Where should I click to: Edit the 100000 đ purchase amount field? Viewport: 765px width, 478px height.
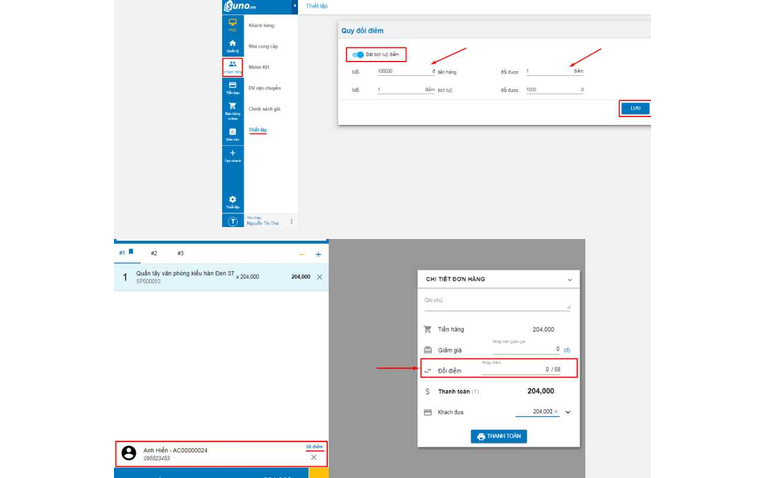[x=406, y=71]
